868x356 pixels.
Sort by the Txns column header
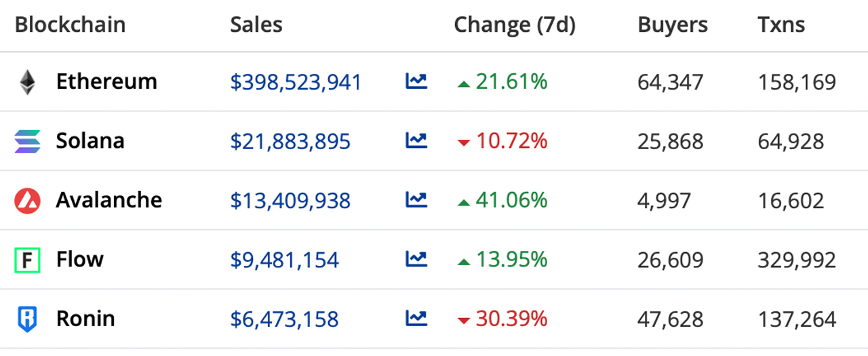pos(781,25)
